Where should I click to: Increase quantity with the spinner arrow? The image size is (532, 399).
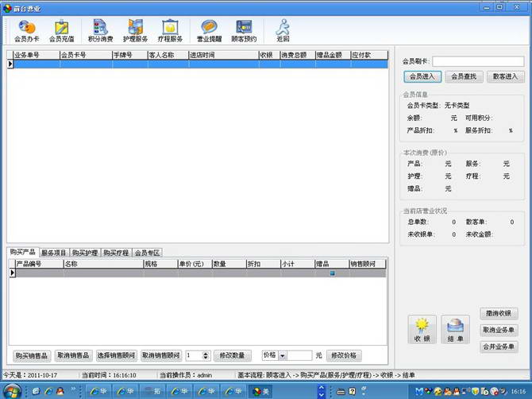pyautogui.click(x=206, y=354)
